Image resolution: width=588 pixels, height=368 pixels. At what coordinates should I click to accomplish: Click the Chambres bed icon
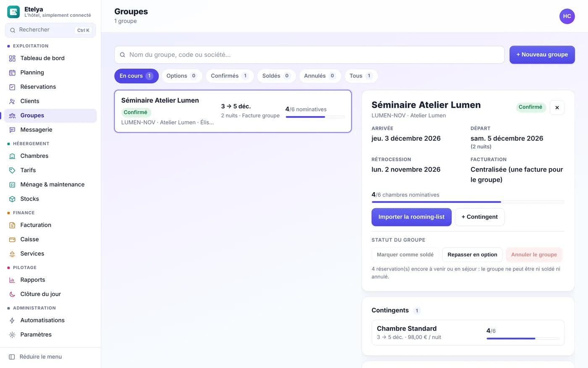point(12,156)
